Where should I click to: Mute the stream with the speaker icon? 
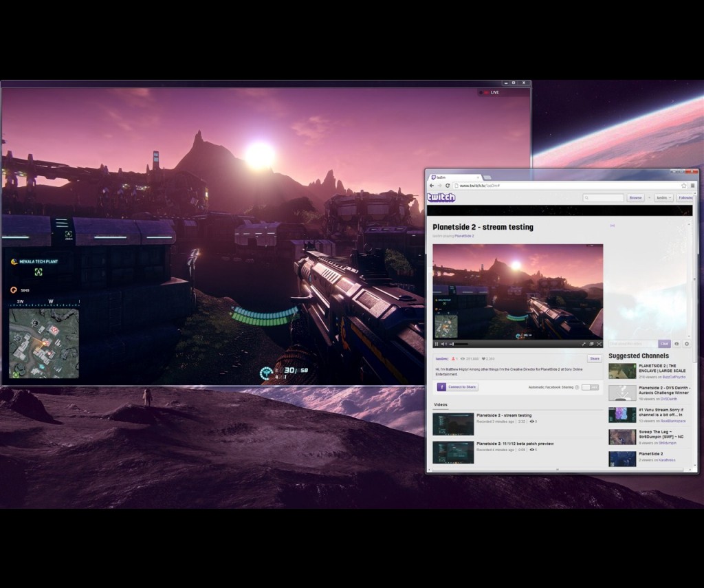(444, 344)
